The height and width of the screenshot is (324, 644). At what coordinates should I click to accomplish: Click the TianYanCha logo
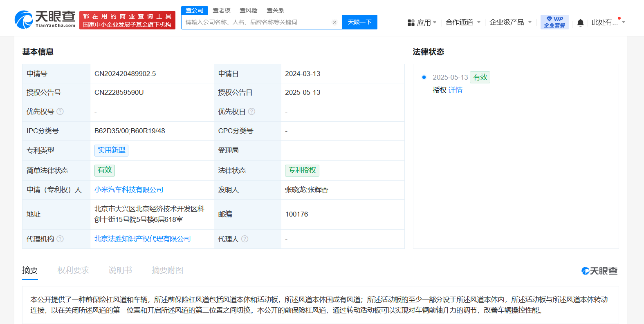tap(45, 20)
